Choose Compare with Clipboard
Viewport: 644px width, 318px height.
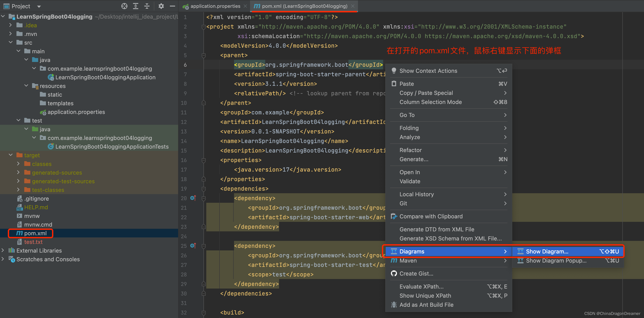coord(449,216)
